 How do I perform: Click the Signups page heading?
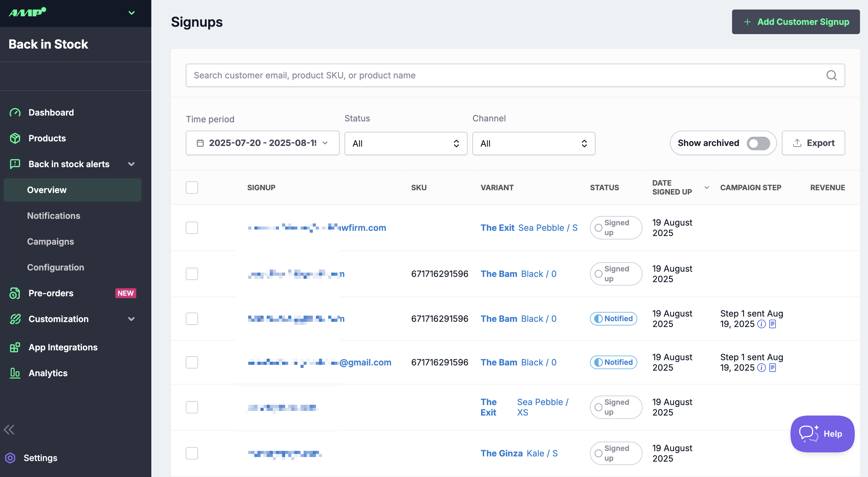point(197,22)
